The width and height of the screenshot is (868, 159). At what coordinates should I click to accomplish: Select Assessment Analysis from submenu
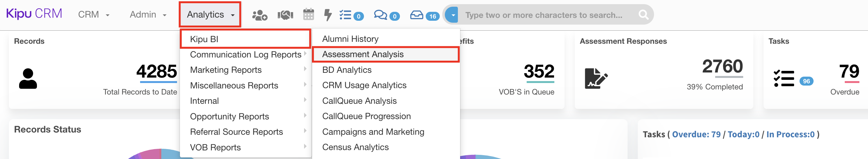click(x=363, y=54)
